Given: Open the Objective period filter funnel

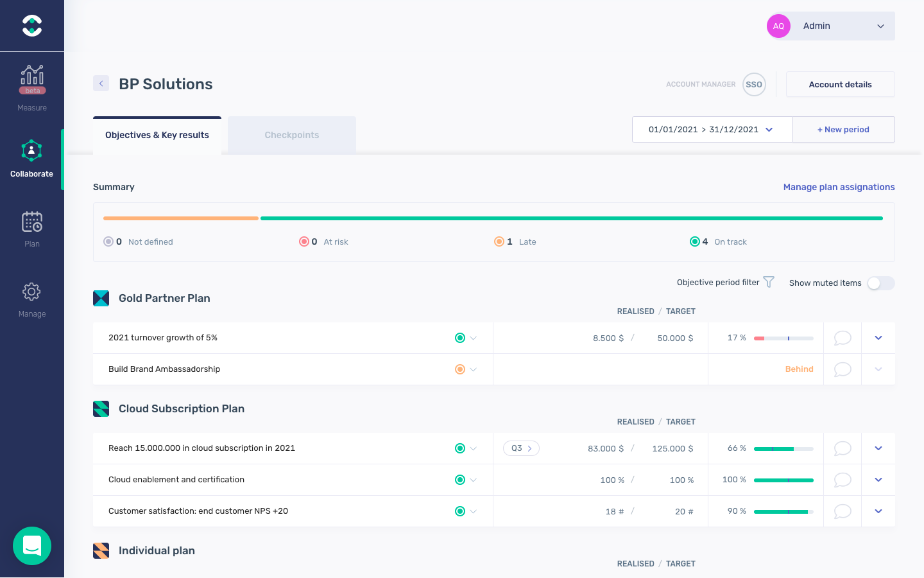Looking at the screenshot, I should click(769, 282).
